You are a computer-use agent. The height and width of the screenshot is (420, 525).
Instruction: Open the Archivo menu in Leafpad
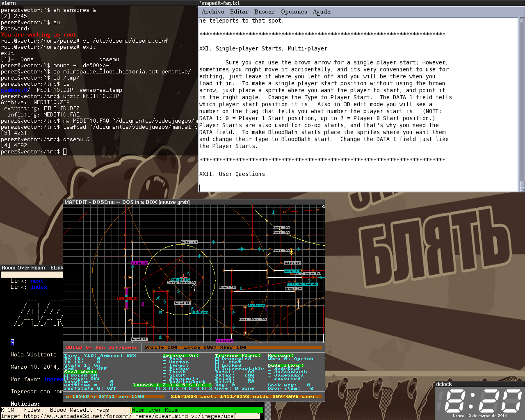pos(213,11)
